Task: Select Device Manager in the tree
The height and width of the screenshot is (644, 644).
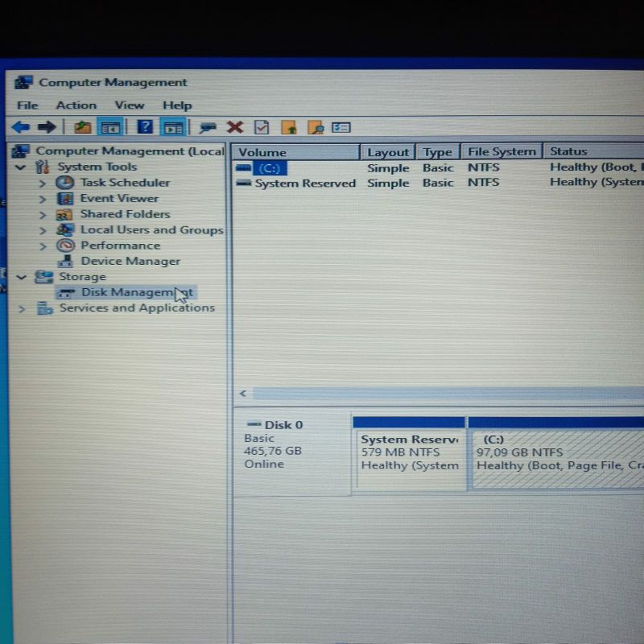Action: [x=130, y=261]
